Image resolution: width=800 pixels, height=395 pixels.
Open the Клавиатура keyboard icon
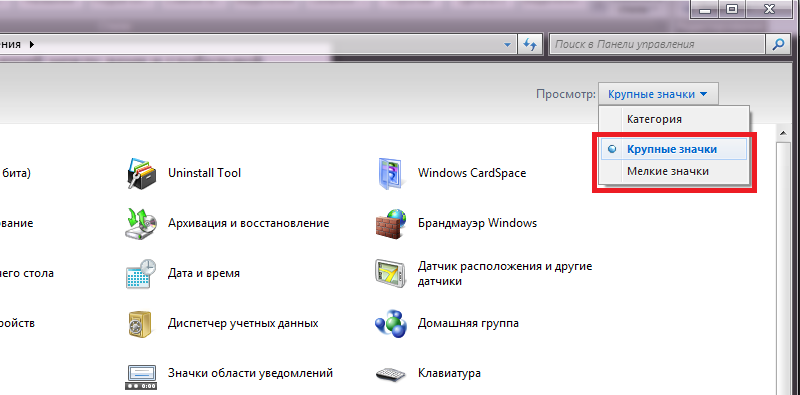391,375
